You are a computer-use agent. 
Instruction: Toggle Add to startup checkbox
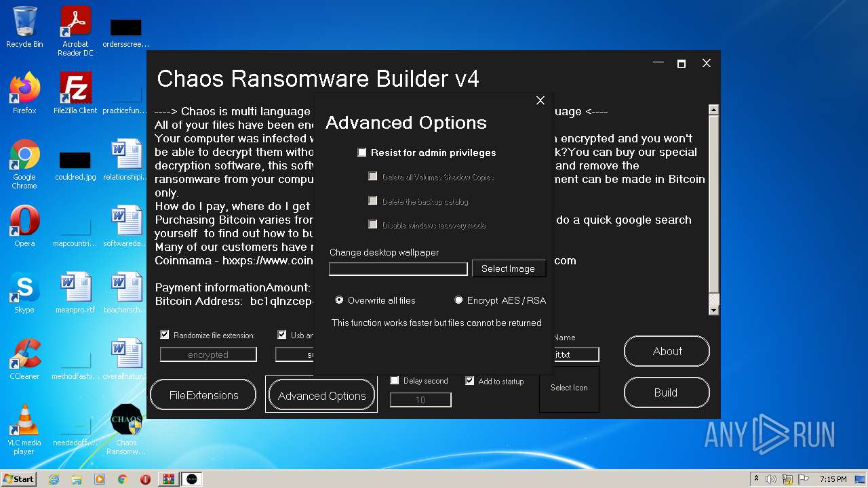pyautogui.click(x=470, y=381)
